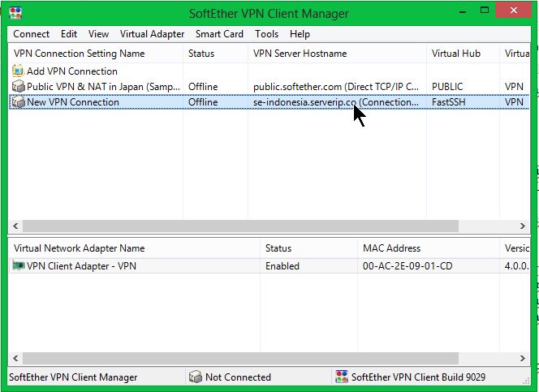Select New VPN Connection row text

tap(73, 102)
